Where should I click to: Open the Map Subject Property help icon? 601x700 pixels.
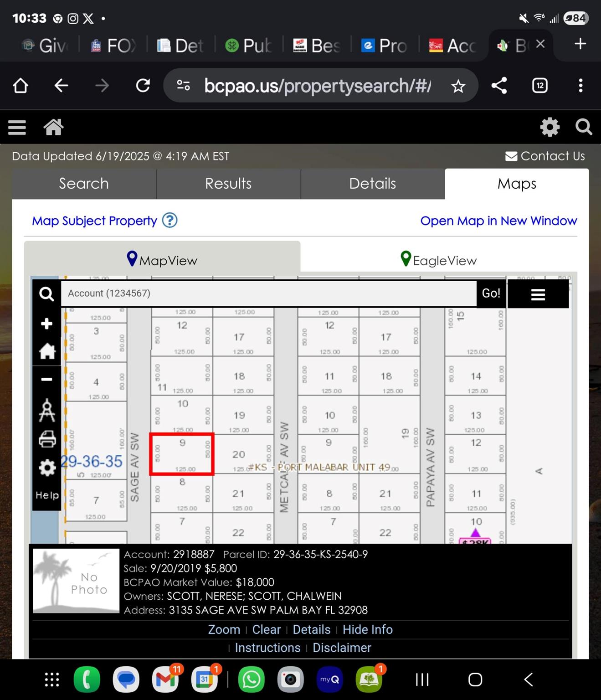[x=170, y=221]
